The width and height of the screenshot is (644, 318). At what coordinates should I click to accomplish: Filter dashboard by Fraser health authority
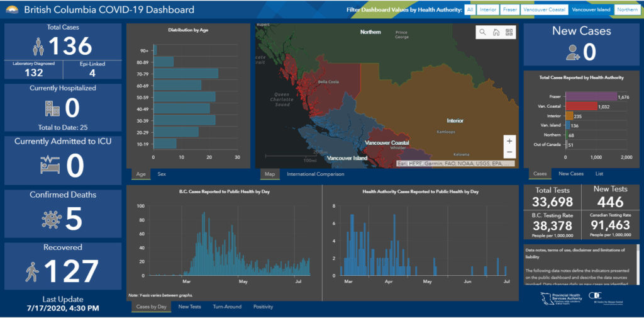coord(509,10)
